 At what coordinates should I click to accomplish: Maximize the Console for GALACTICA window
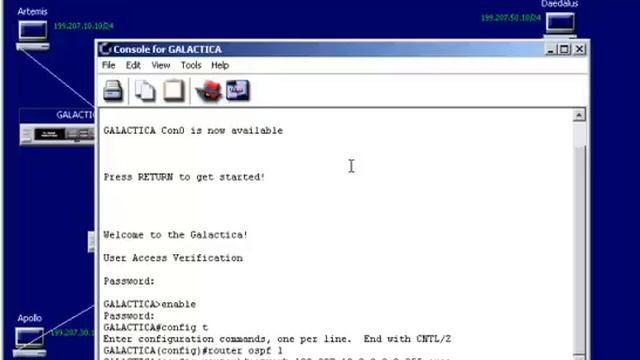[x=564, y=49]
